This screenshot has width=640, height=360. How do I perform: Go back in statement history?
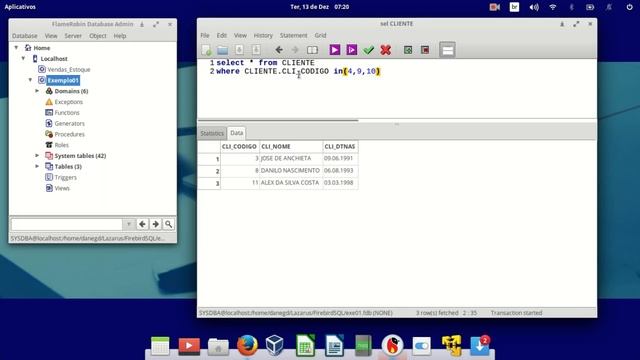click(279, 50)
